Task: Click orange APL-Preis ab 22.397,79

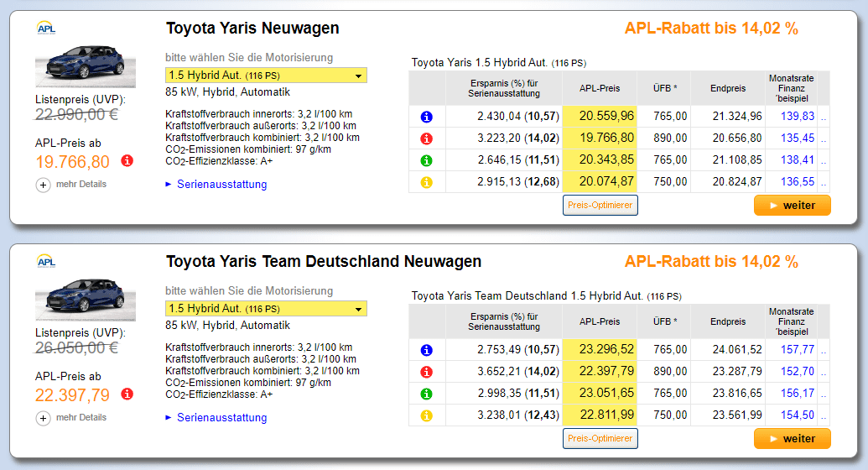Action: 72,395
